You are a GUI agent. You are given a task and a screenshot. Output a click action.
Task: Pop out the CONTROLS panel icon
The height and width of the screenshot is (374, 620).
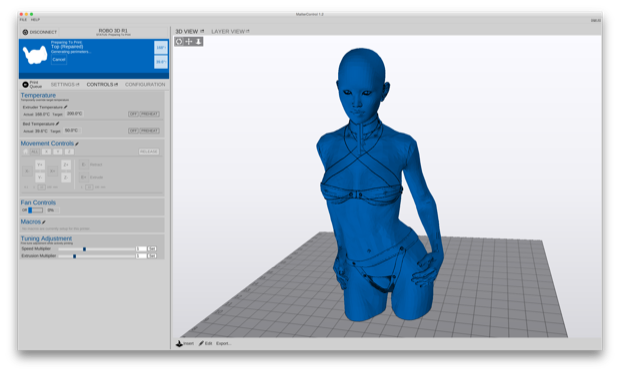coord(116,85)
